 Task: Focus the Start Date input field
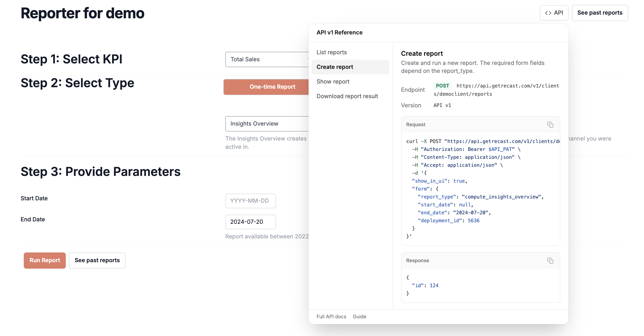pos(250,201)
